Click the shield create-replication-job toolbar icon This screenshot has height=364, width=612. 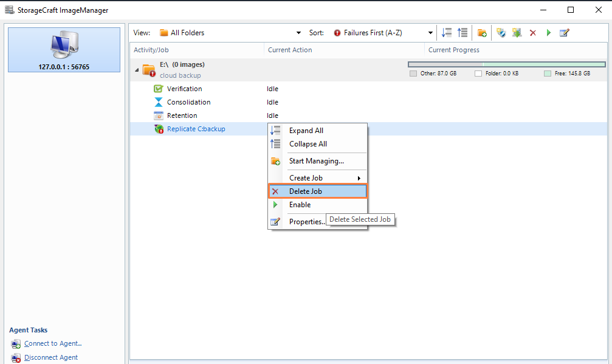(x=501, y=33)
